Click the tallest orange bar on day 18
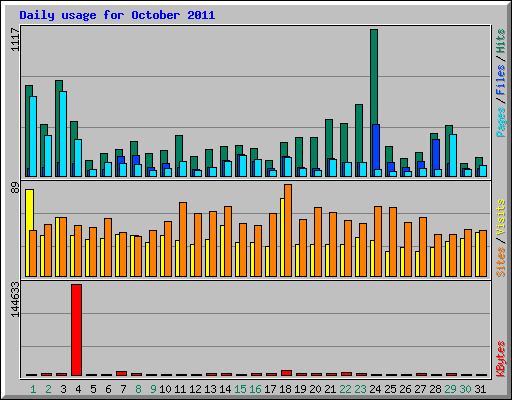 click(x=288, y=230)
